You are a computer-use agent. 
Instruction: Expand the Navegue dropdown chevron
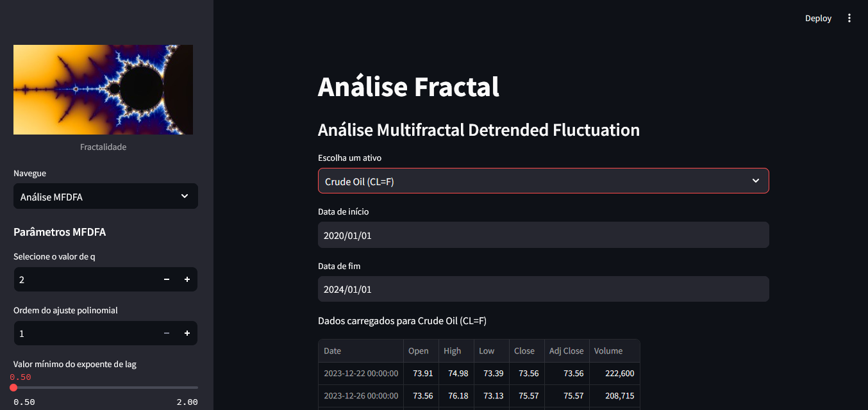click(185, 197)
